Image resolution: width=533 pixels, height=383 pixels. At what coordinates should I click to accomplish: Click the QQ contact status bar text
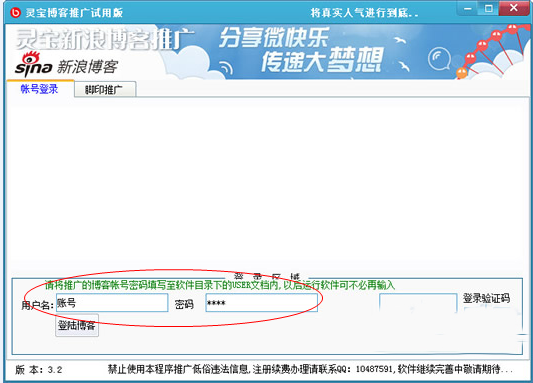[x=310, y=369]
